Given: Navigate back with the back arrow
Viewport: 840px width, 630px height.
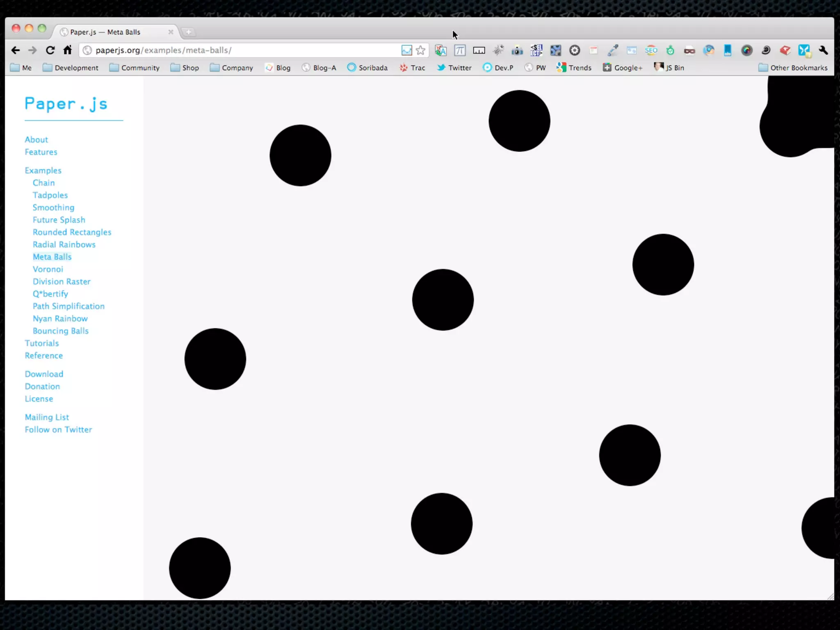Looking at the screenshot, I should [x=16, y=50].
